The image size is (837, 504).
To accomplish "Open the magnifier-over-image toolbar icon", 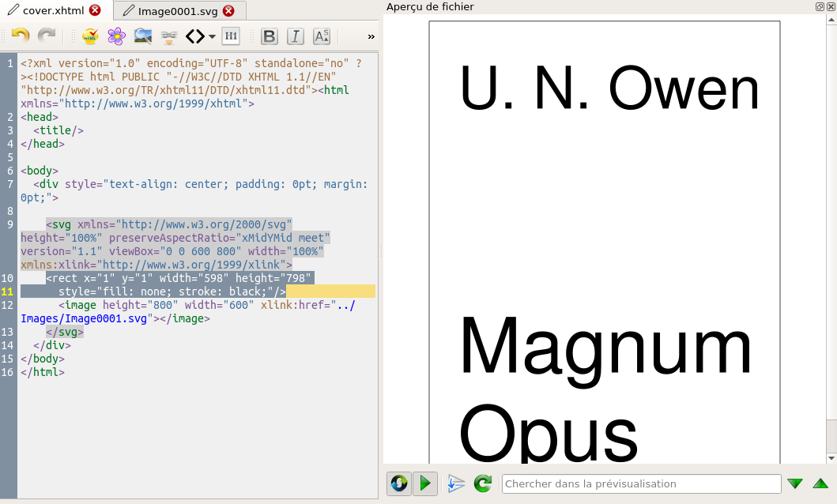I will pos(142,36).
